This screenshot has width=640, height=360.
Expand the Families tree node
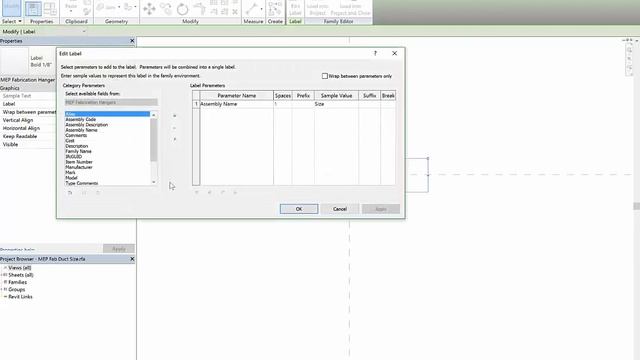[5, 282]
